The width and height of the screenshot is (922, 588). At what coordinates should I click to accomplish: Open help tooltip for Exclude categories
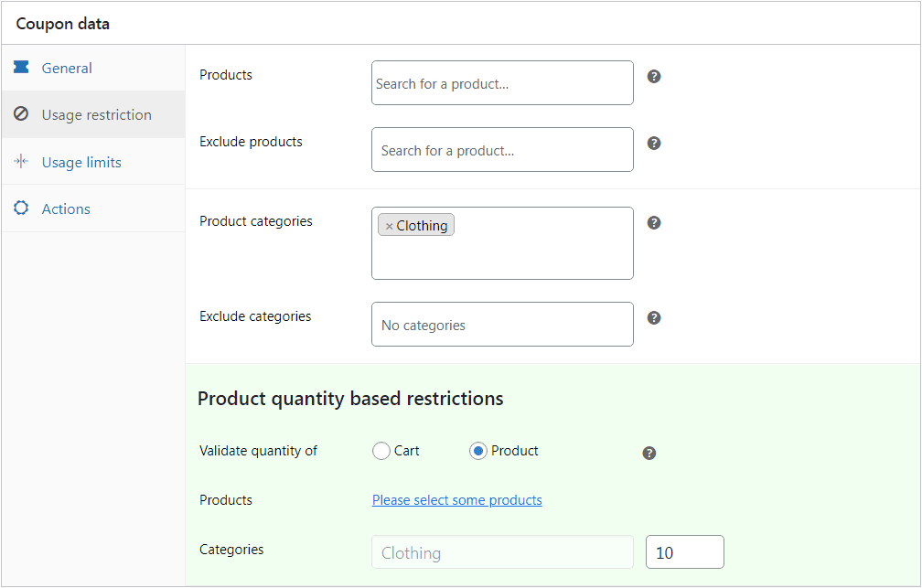click(654, 318)
